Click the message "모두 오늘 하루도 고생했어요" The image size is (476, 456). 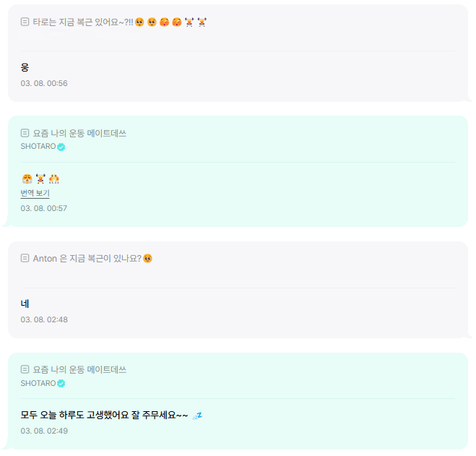pos(104,416)
